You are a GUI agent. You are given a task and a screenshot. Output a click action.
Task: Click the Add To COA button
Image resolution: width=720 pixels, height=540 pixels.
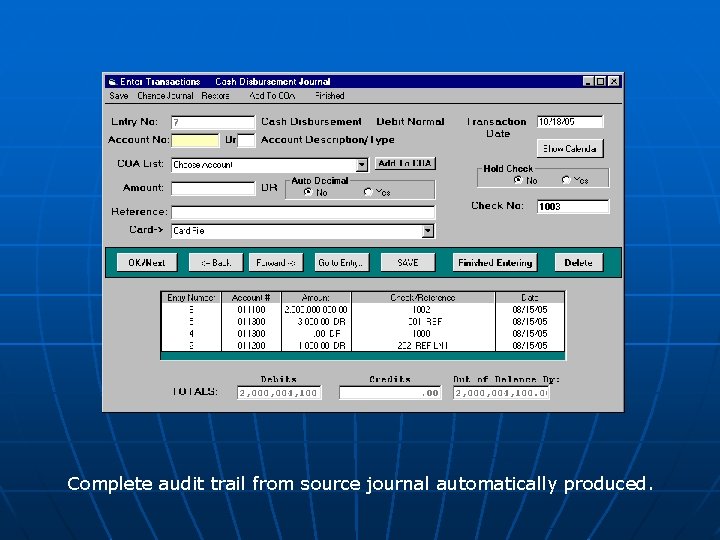pos(405,163)
